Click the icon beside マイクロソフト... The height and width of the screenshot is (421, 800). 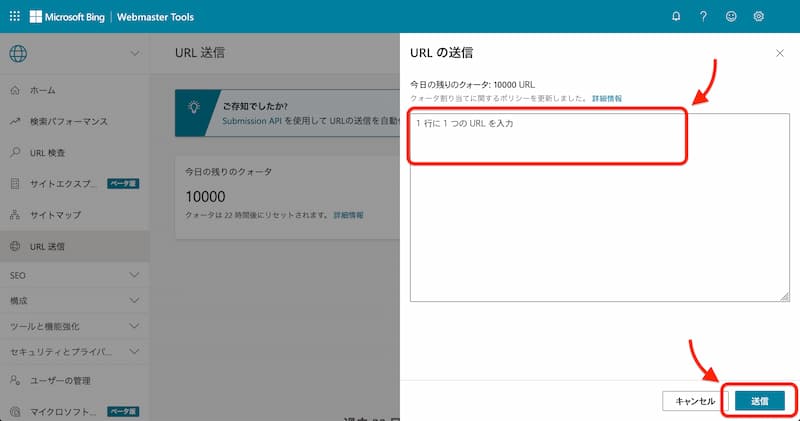coord(15,411)
